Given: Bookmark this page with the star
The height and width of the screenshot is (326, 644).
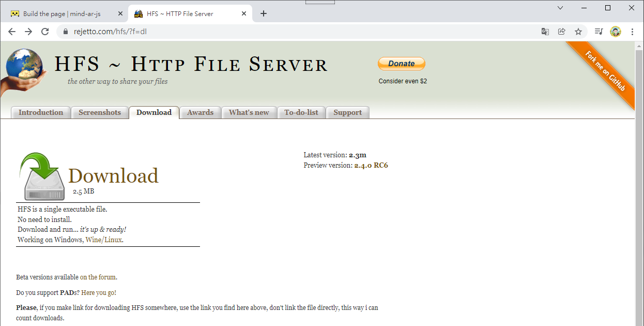Looking at the screenshot, I should [x=578, y=32].
